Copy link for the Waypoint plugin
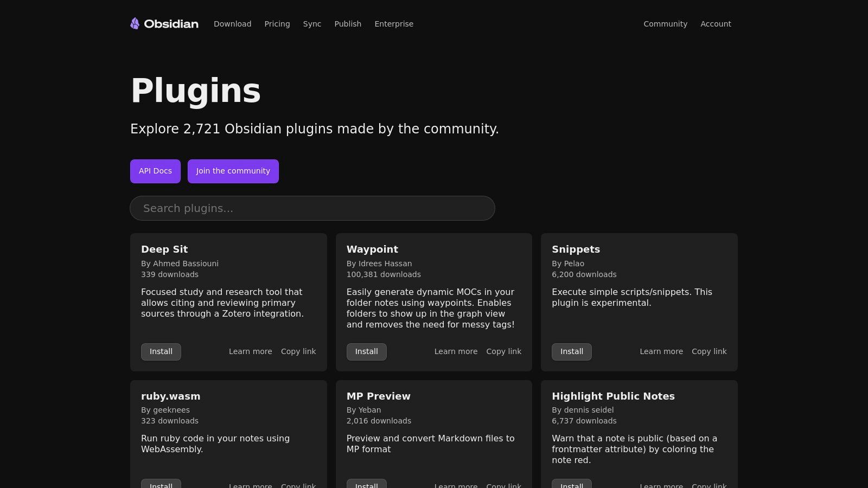Image resolution: width=868 pixels, height=488 pixels. point(503,351)
